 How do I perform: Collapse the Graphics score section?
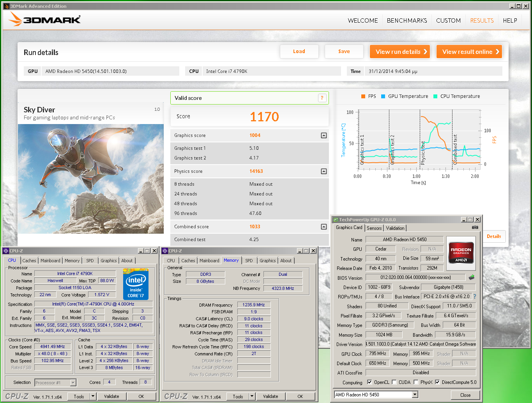[x=323, y=135]
